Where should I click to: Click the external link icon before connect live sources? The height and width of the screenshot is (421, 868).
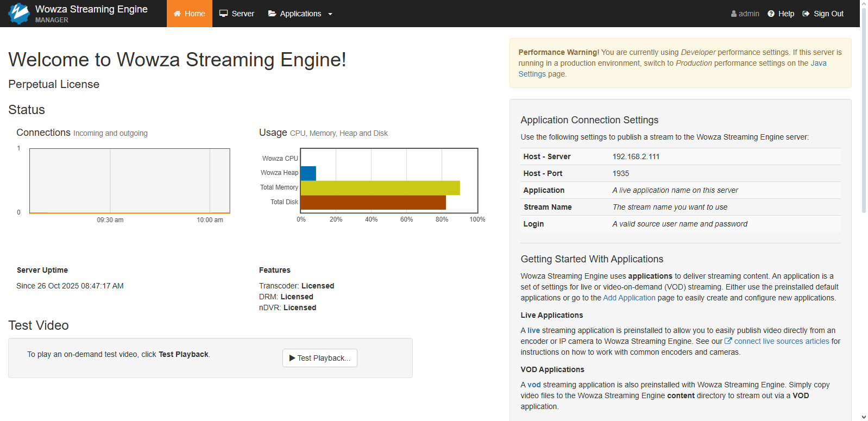point(728,341)
